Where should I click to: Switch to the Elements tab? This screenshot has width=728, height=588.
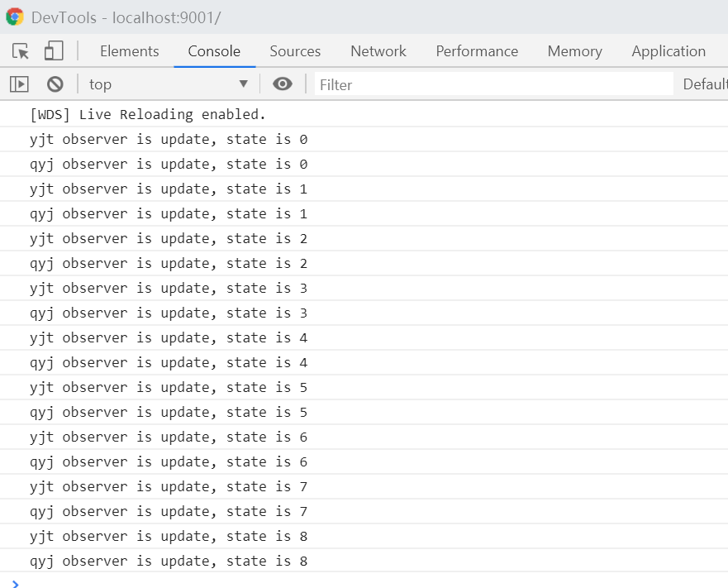(129, 51)
